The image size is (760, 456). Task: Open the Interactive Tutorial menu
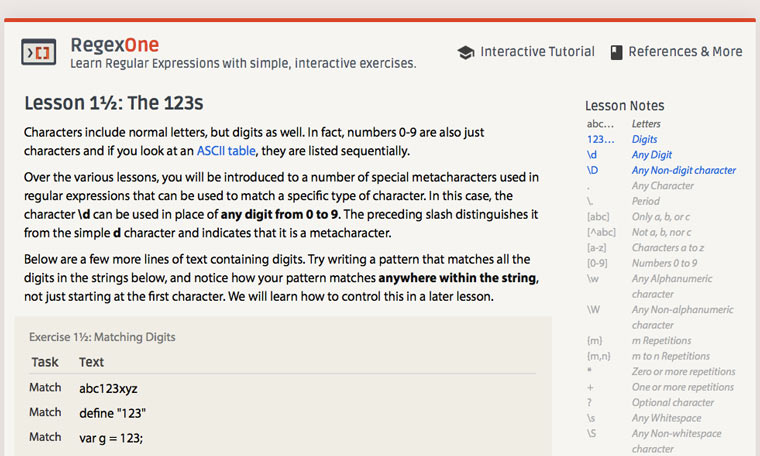point(537,52)
